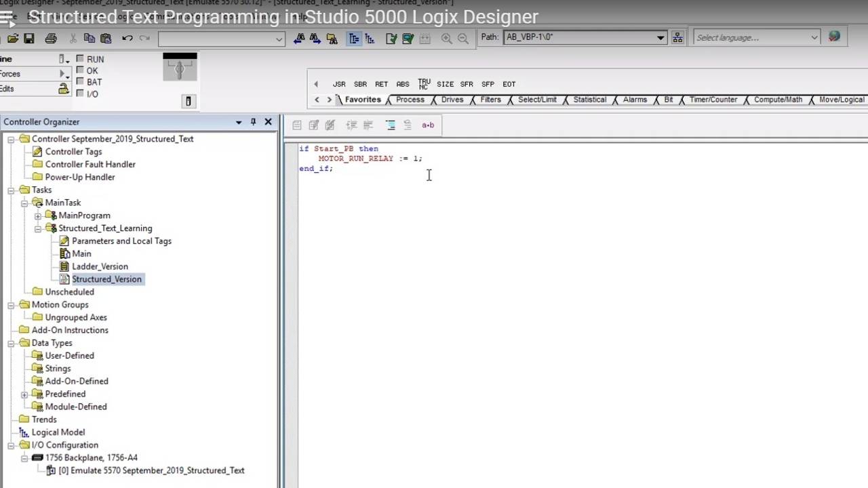Viewport: 868px width, 488px height.
Task: Toggle the I/O status indicator
Action: click(81, 94)
